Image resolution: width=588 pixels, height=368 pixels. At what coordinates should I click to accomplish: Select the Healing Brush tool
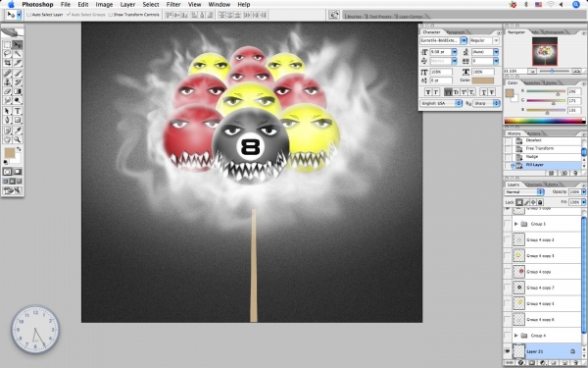[x=8, y=74]
